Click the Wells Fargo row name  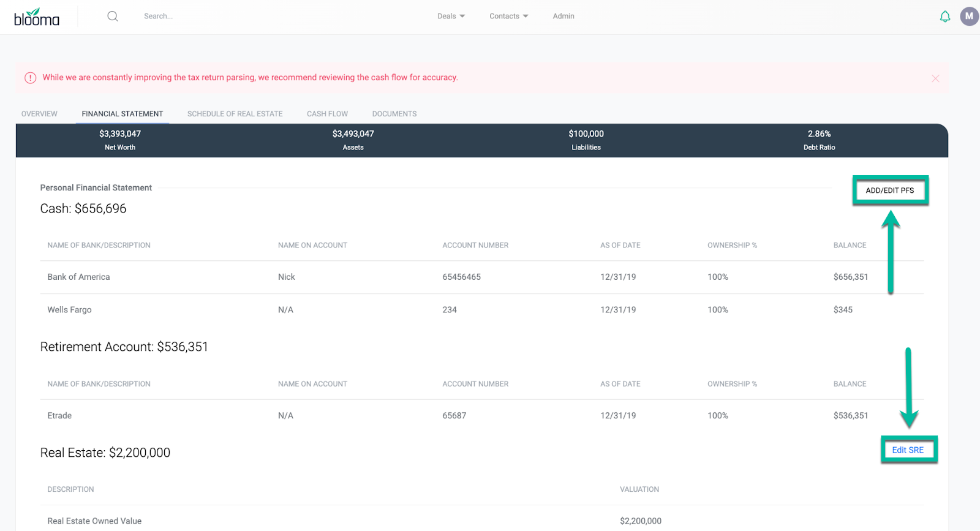[x=69, y=310]
